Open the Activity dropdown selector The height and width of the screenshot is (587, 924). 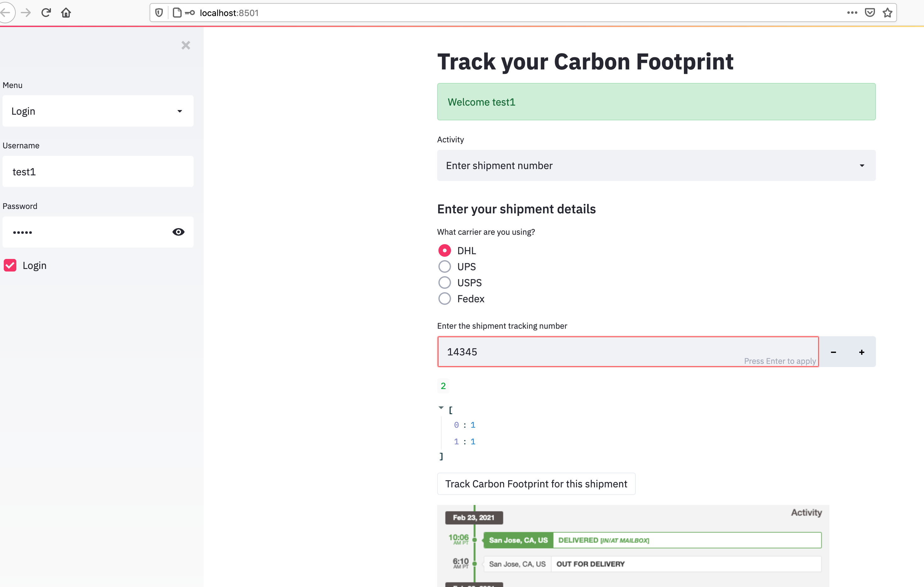click(656, 166)
